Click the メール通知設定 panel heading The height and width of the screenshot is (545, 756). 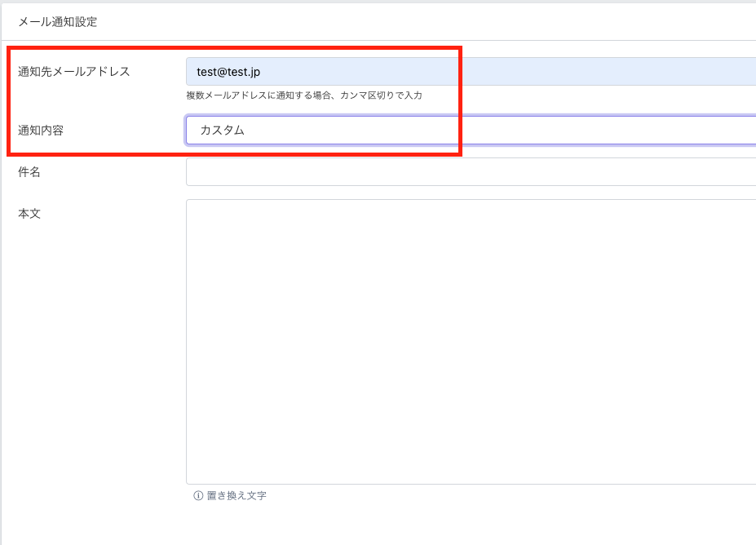coord(58,22)
